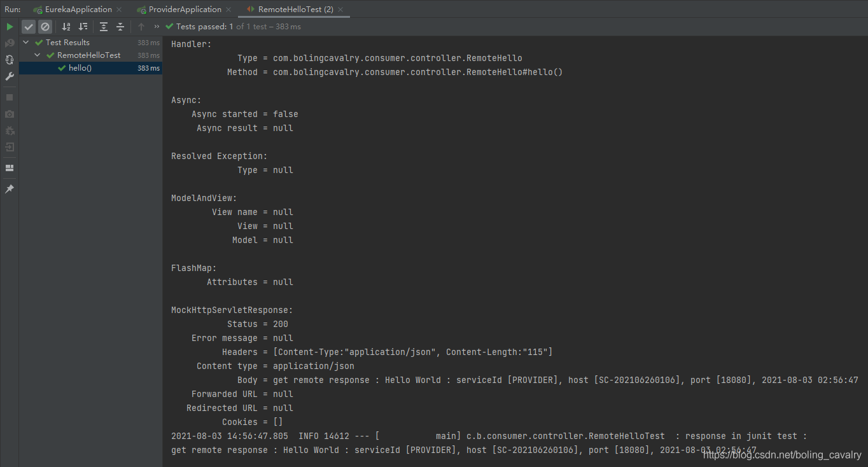This screenshot has width=868, height=467.
Task: Click the Status = 200 line
Action: pos(258,324)
